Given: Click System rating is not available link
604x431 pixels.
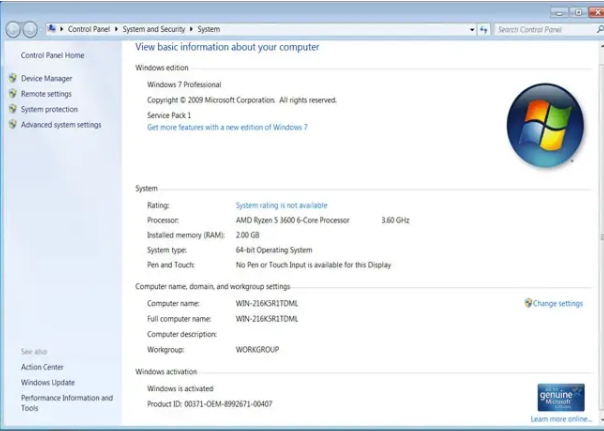Looking at the screenshot, I should point(282,205).
